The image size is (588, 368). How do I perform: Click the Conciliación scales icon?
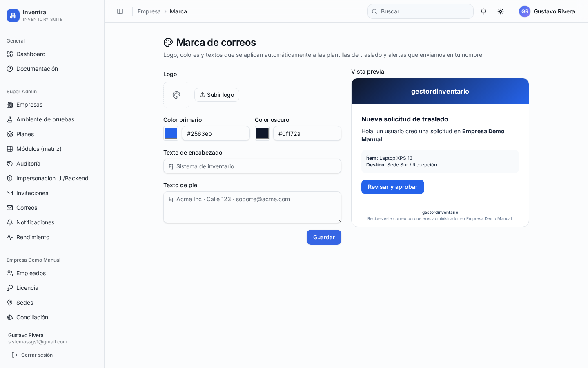point(10,317)
